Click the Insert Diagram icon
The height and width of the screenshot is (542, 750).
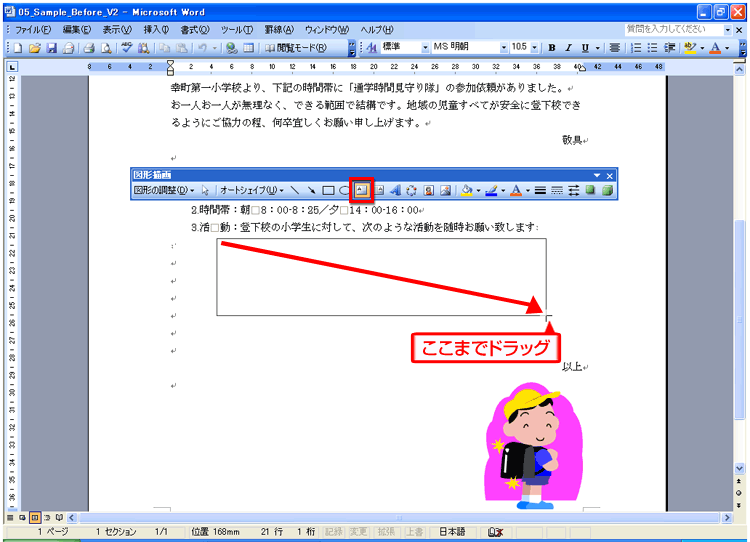[411, 190]
